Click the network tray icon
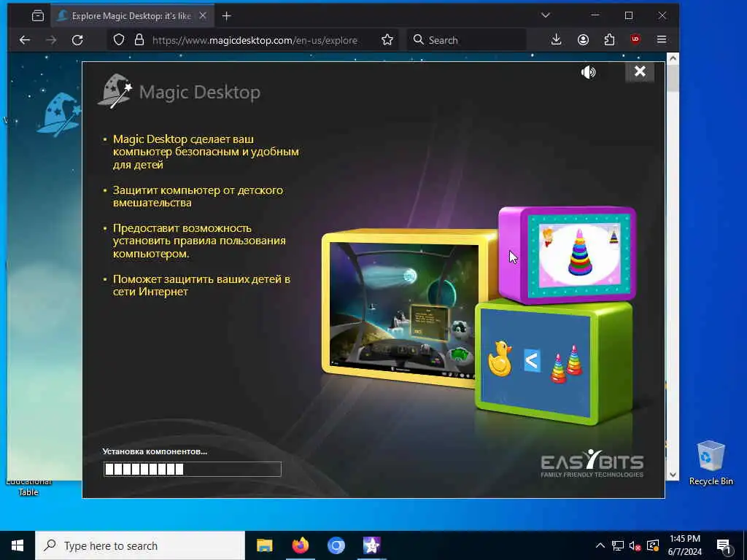The width and height of the screenshot is (747, 560). tap(618, 545)
